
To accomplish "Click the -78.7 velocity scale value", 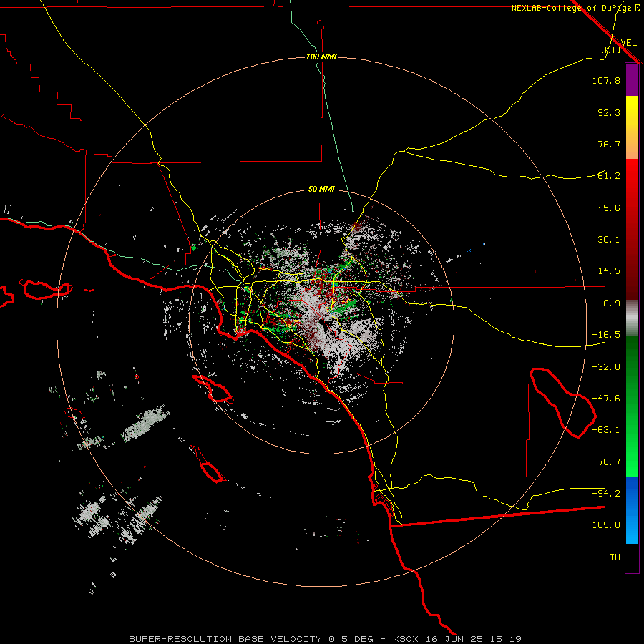I will pyautogui.click(x=606, y=462).
